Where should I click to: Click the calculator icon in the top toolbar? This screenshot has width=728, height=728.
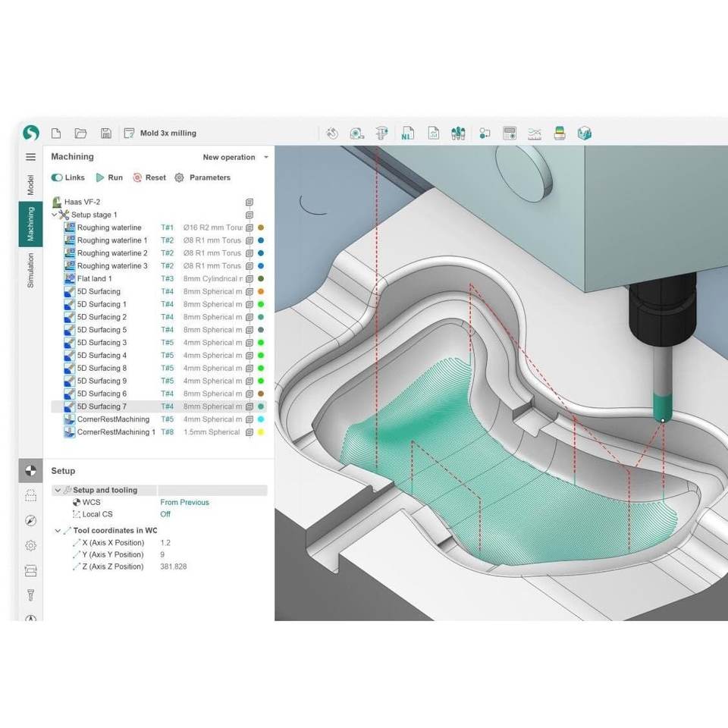tap(510, 133)
